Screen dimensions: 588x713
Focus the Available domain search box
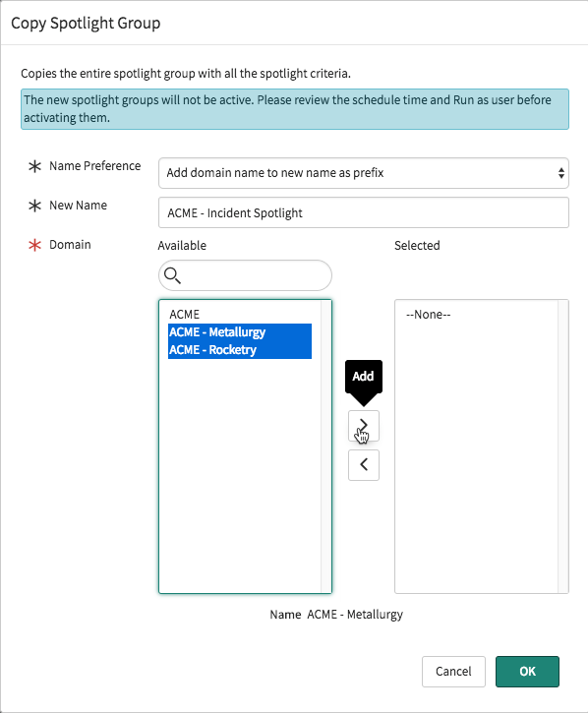click(x=245, y=275)
